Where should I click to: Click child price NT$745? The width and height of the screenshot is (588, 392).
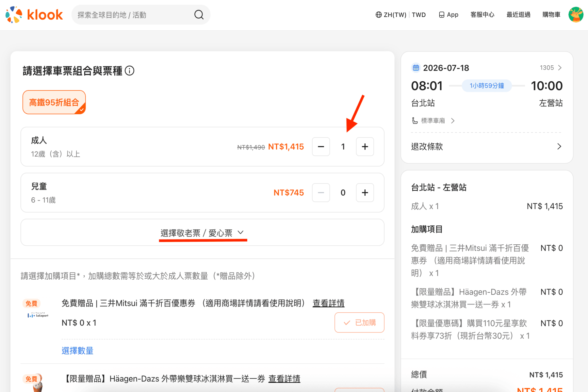pyautogui.click(x=289, y=193)
